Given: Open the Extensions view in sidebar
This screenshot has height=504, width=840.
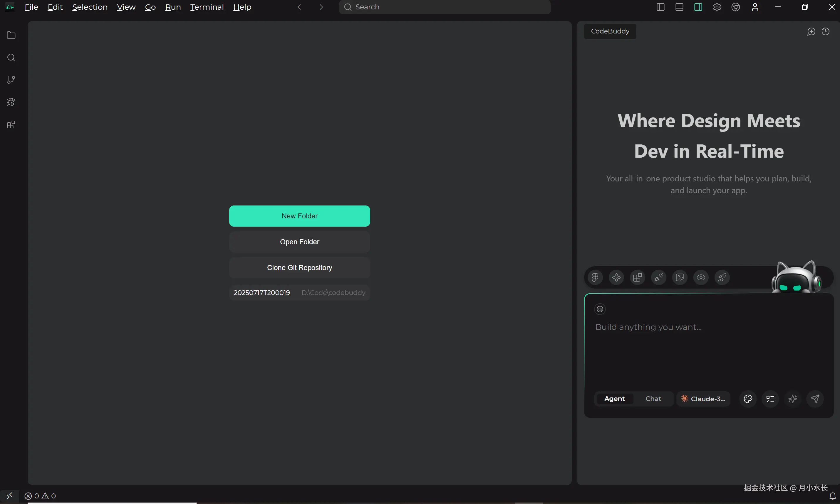Looking at the screenshot, I should tap(11, 125).
